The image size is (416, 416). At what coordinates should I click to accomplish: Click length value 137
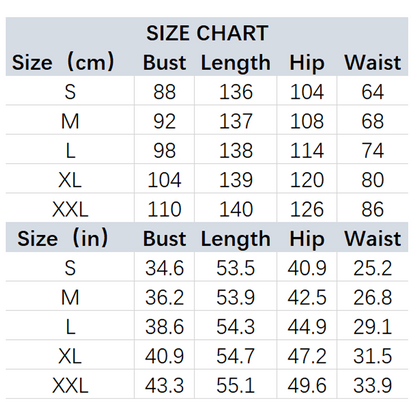click(236, 121)
